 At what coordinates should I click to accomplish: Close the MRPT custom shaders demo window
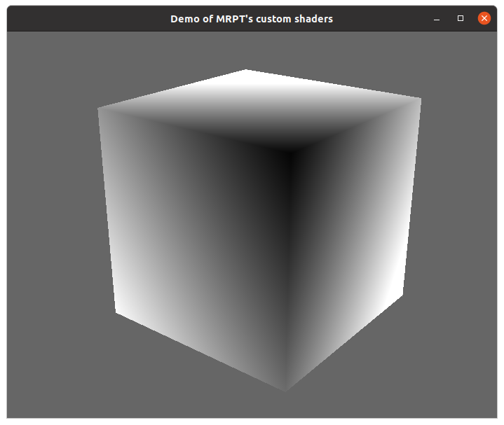pyautogui.click(x=484, y=19)
